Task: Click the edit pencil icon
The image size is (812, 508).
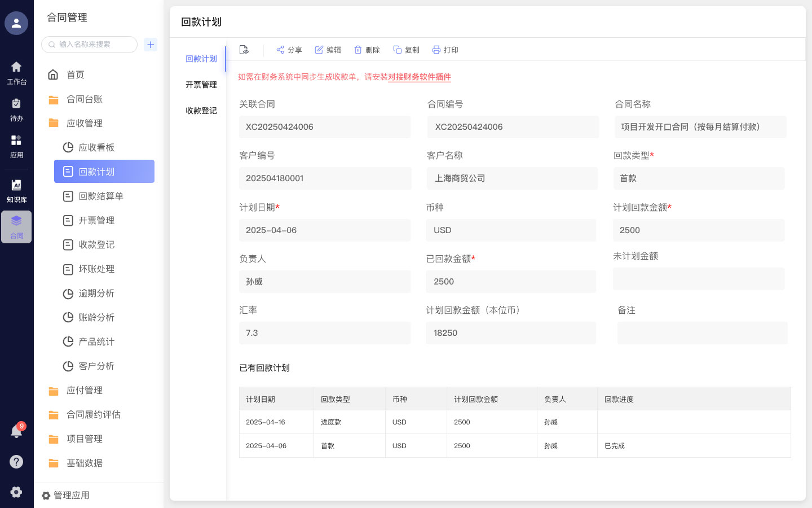Action: 319,50
